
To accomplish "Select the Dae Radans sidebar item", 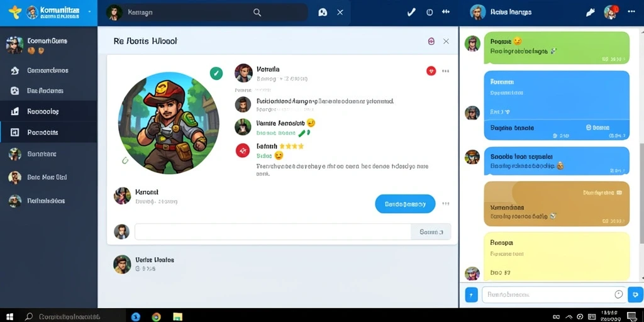I will tap(48, 91).
